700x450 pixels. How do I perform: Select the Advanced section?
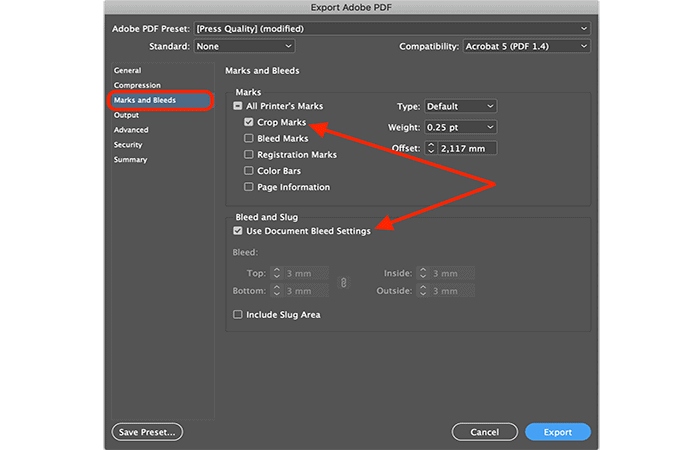[131, 130]
